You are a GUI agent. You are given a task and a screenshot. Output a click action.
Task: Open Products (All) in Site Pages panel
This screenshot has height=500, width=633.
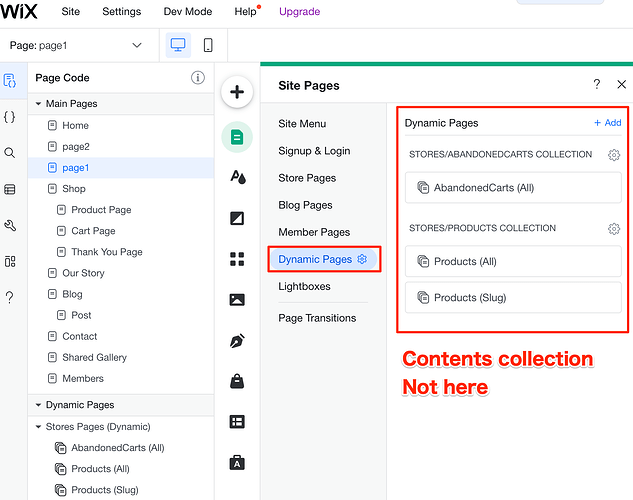coord(513,262)
